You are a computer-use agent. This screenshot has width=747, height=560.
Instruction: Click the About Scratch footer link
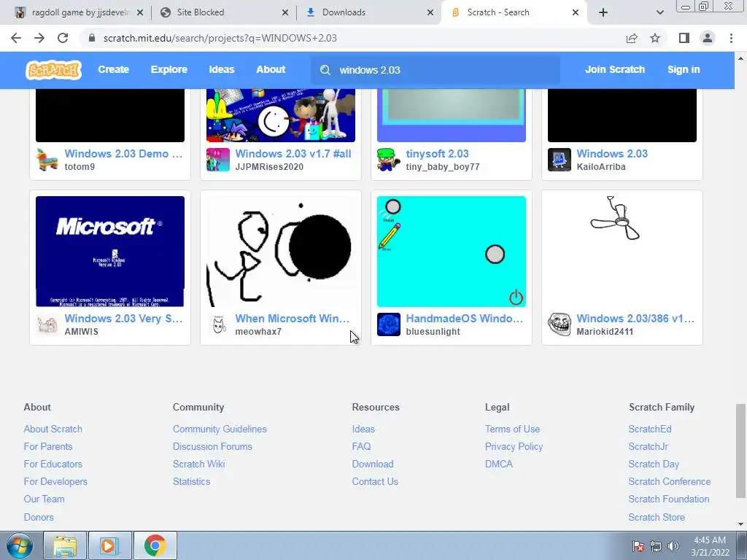point(53,429)
